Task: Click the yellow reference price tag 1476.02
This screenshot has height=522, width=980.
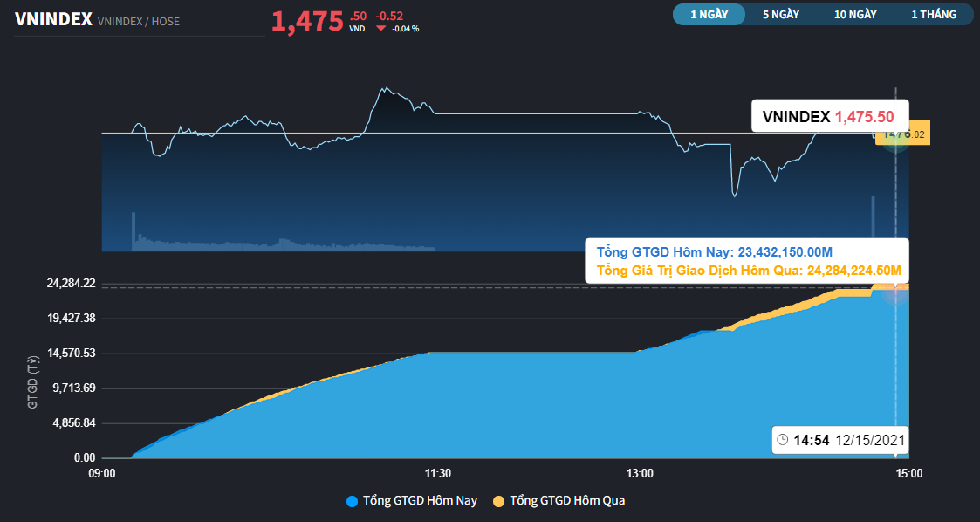Action: pos(904,134)
